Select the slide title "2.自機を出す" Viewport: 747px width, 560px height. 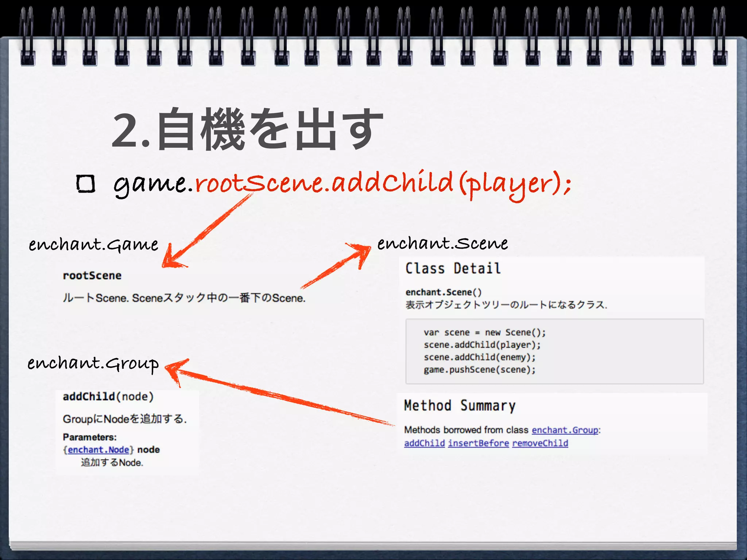click(x=247, y=129)
